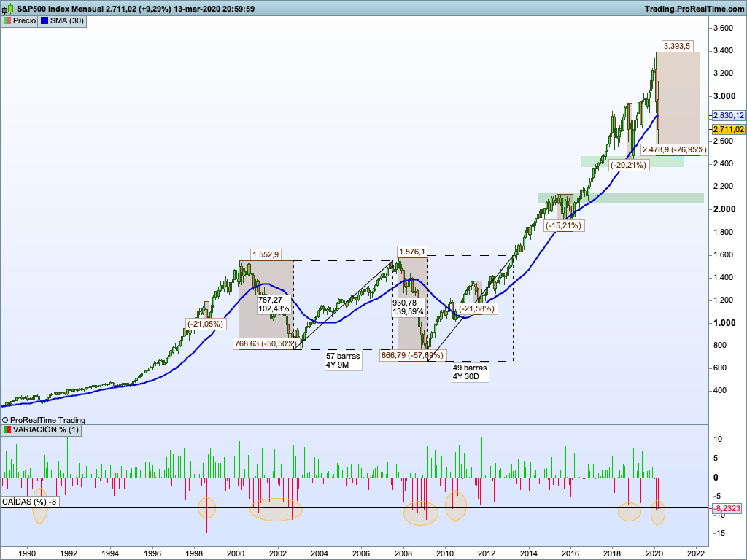This screenshot has height=560, width=747.
Task: Select the 3.393,5 peak price label
Action: (x=678, y=46)
